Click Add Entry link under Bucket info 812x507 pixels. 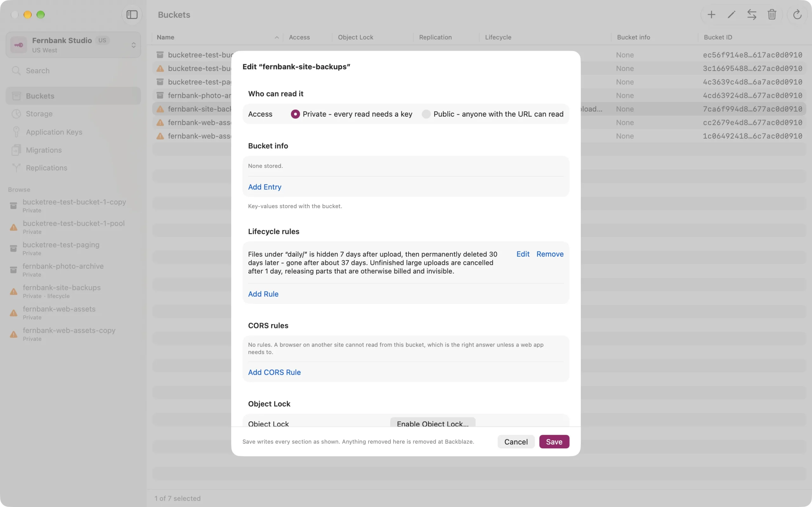(x=265, y=187)
